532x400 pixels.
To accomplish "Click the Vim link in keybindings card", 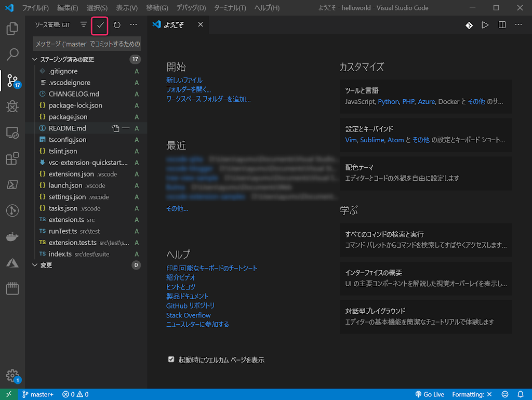I will click(x=351, y=140).
